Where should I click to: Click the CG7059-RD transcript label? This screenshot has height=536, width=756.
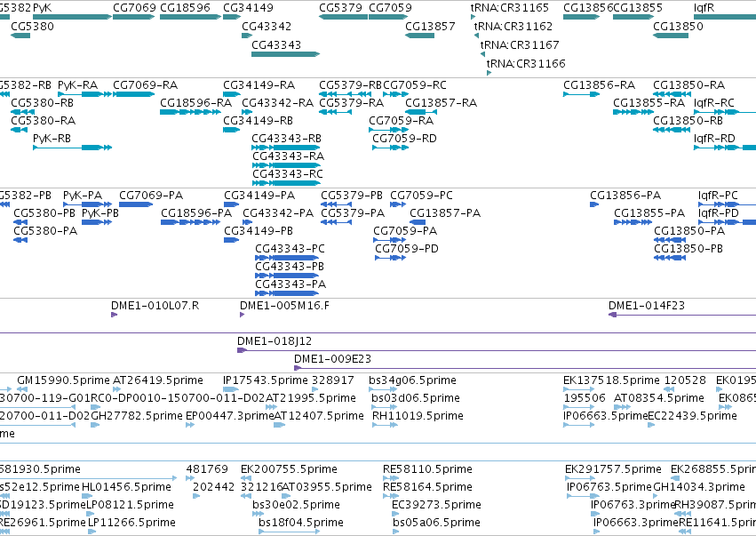[404, 139]
